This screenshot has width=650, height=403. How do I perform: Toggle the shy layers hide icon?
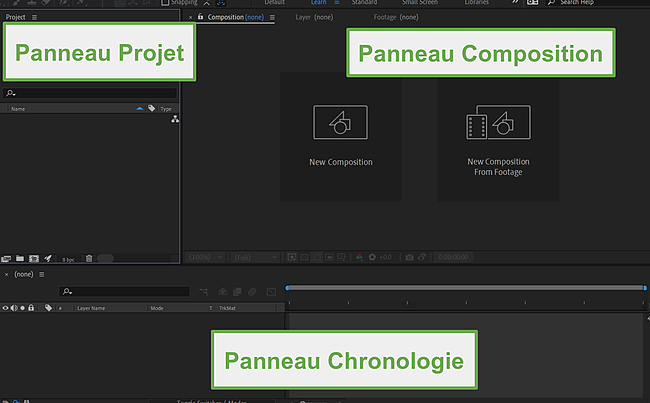pyautogui.click(x=223, y=291)
